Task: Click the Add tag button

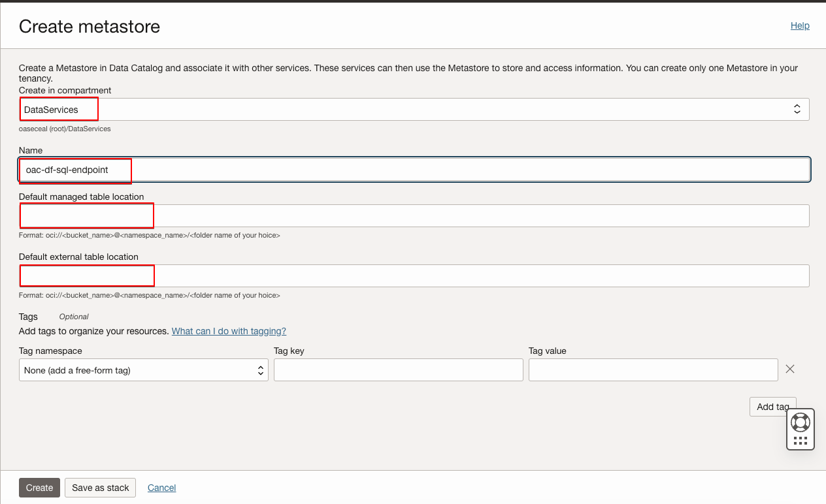Action: (772, 407)
